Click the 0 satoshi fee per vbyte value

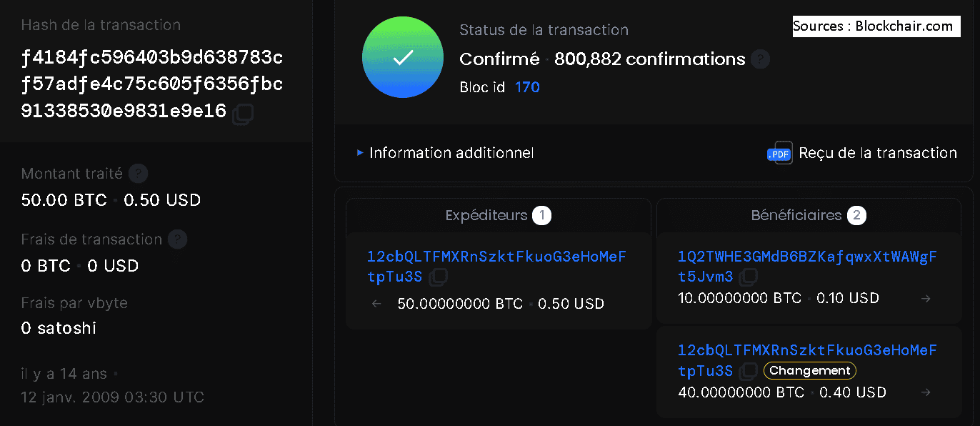pyautogui.click(x=59, y=329)
